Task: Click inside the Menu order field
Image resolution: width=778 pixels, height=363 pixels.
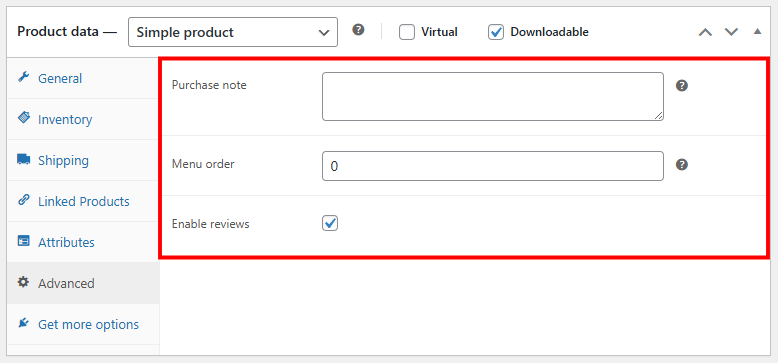Action: point(493,166)
